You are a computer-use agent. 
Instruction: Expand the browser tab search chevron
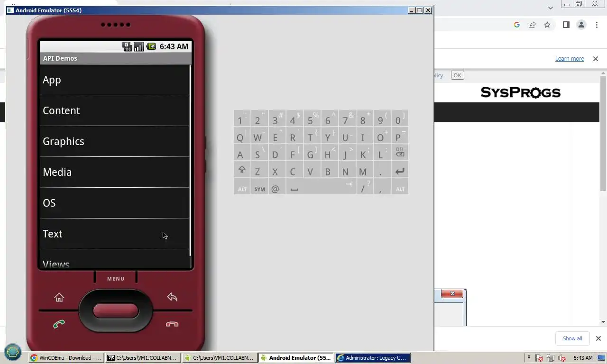click(x=551, y=8)
